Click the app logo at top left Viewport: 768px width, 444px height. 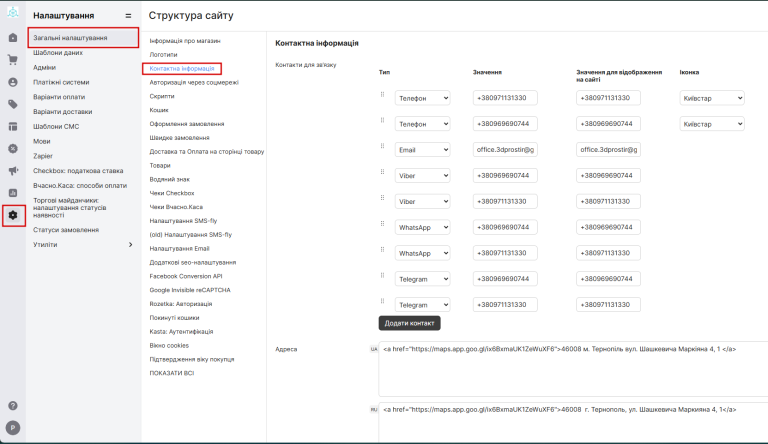coord(13,12)
